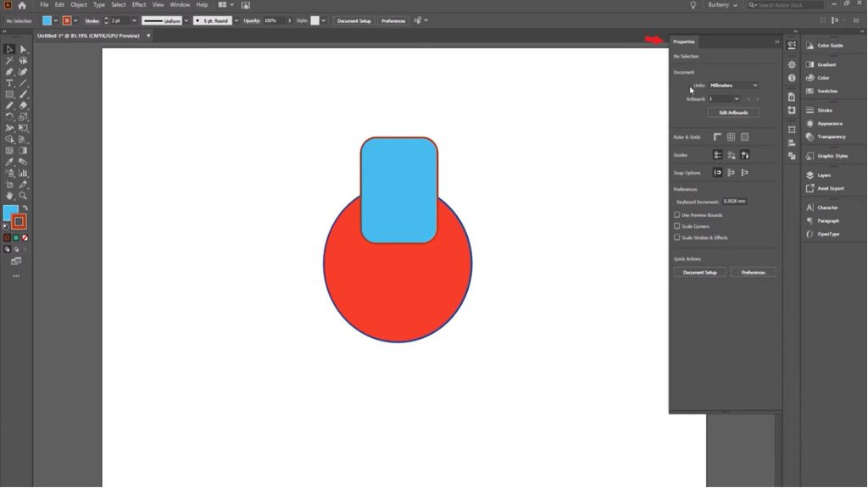Select the Eyedropper tool

coord(9,162)
